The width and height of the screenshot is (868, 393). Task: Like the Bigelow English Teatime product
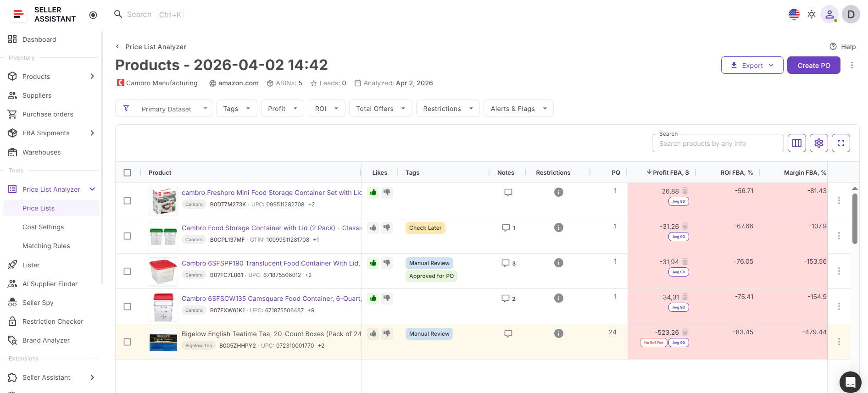pos(373,333)
